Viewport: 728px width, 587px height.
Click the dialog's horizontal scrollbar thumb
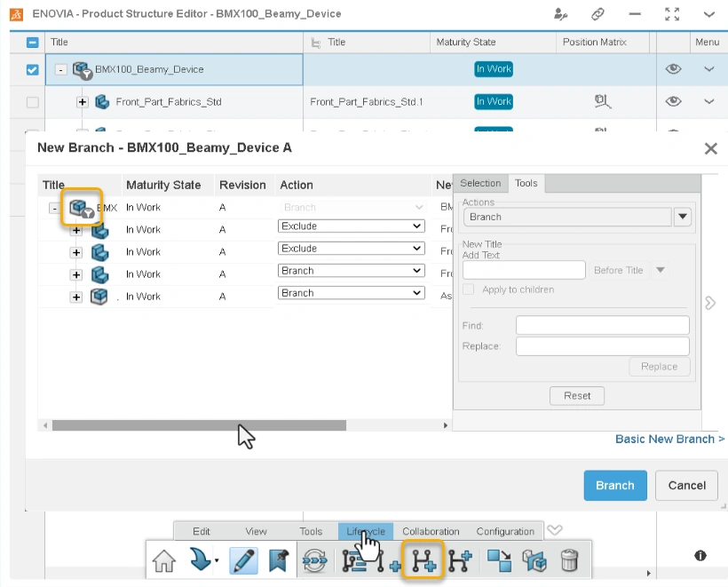[x=199, y=425]
